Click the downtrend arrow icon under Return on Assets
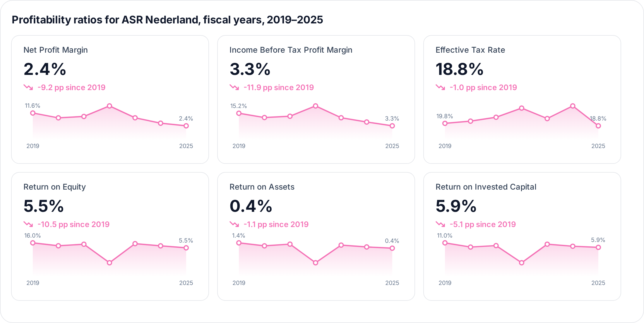This screenshot has height=323, width=644. tap(234, 224)
